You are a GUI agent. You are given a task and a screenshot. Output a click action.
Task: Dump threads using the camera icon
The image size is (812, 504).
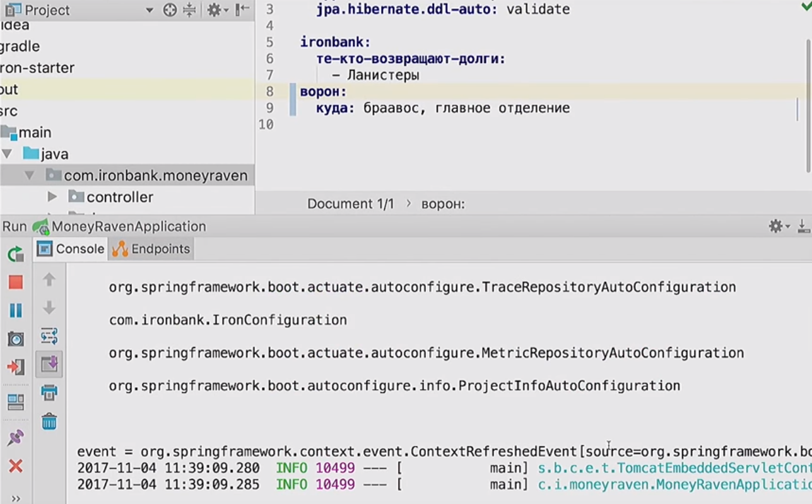[x=16, y=339]
